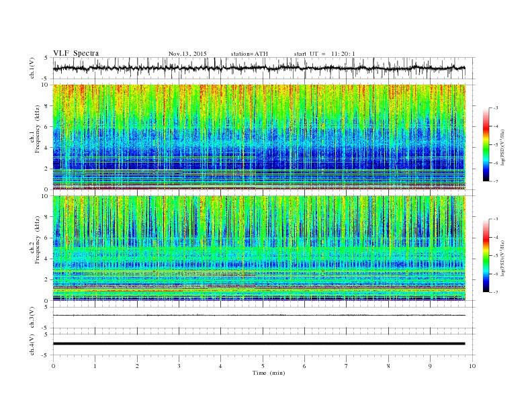Click time axis tick label "4"
The height and width of the screenshot is (411, 532).
(220, 366)
